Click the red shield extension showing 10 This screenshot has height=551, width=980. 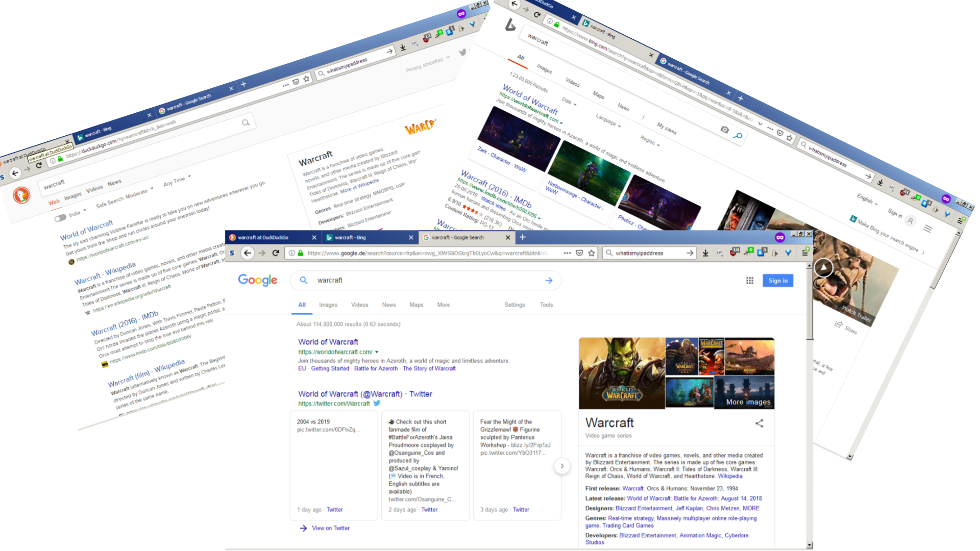734,252
